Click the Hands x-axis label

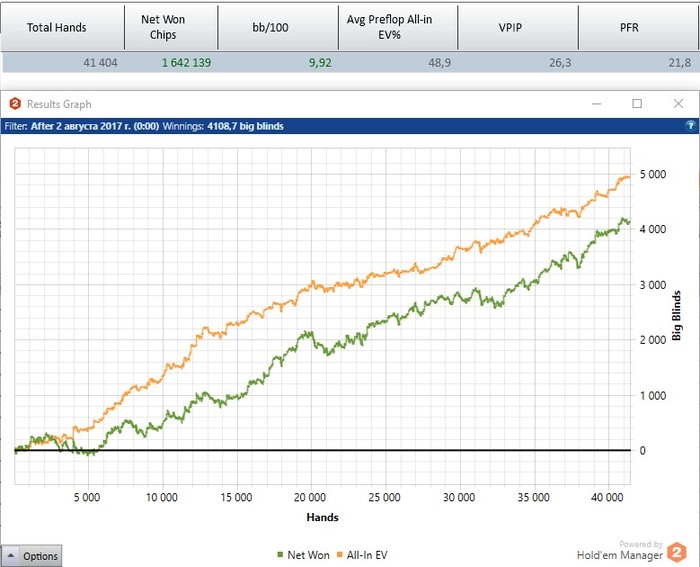pyautogui.click(x=322, y=517)
